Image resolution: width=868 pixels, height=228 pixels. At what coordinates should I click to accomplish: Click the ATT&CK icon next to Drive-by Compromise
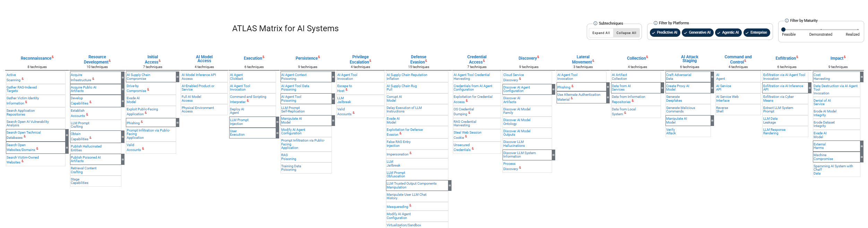click(148, 90)
